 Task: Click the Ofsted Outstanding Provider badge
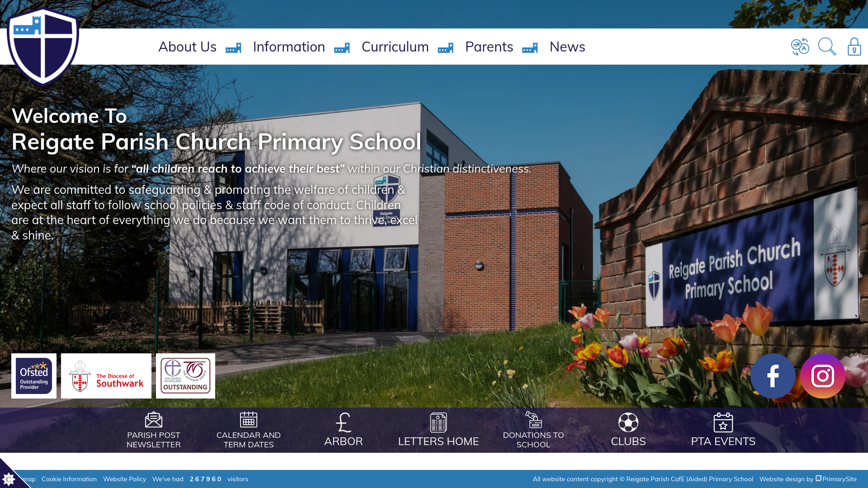(x=34, y=376)
